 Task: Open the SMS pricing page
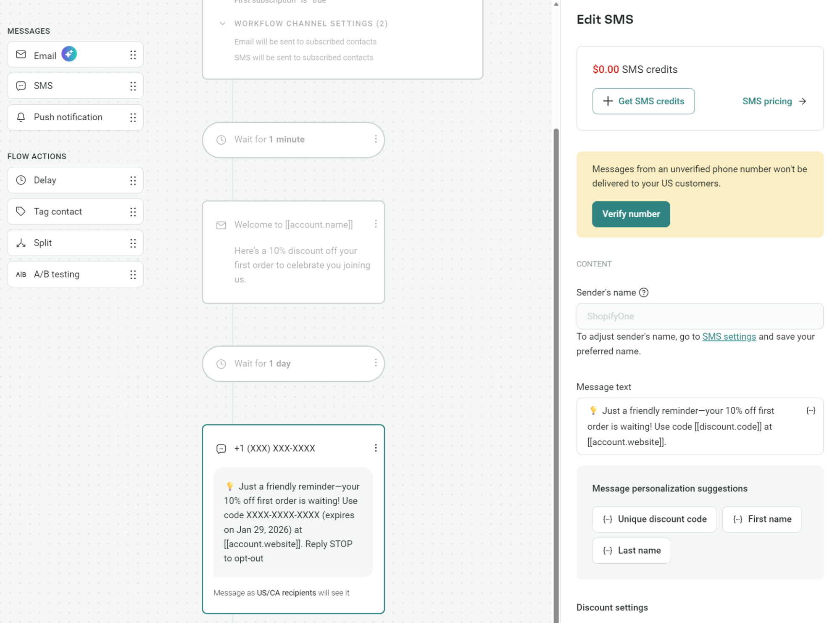pos(773,101)
